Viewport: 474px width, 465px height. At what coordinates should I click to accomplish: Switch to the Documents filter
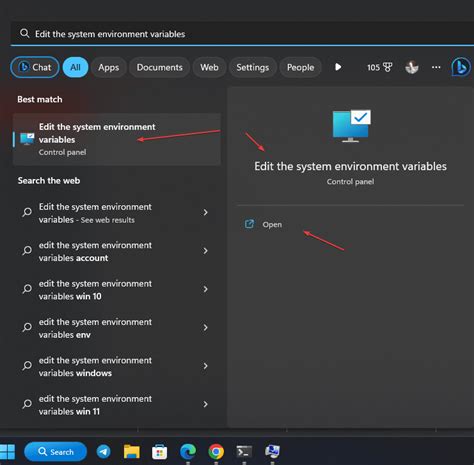click(x=160, y=67)
